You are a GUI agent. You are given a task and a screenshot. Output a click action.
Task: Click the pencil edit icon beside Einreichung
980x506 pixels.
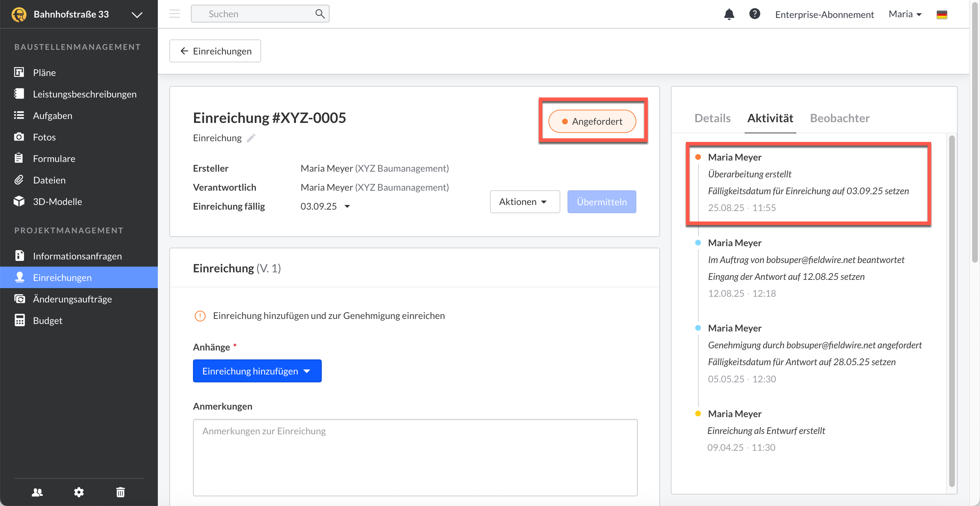(x=251, y=138)
